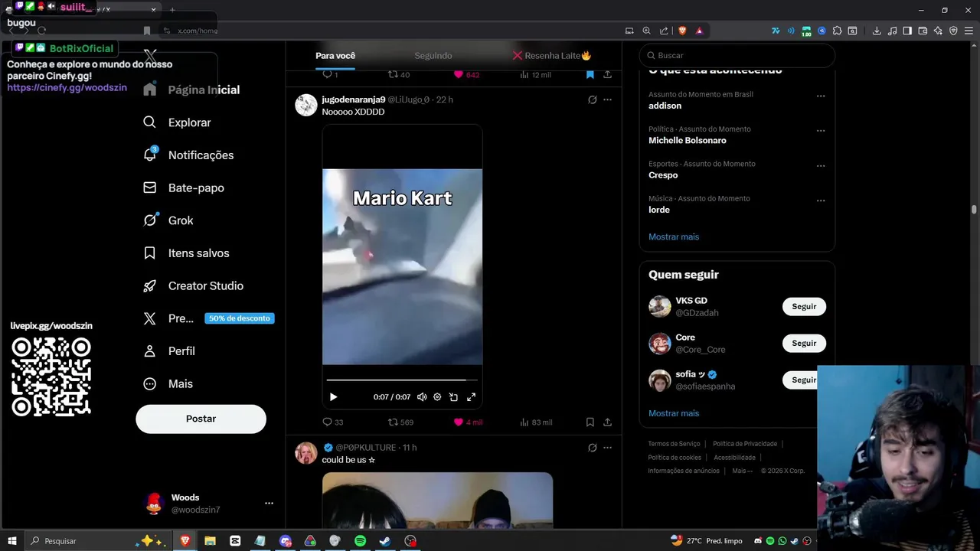Open the more options for the addison trend
The height and width of the screenshot is (551, 980).
[821, 96]
